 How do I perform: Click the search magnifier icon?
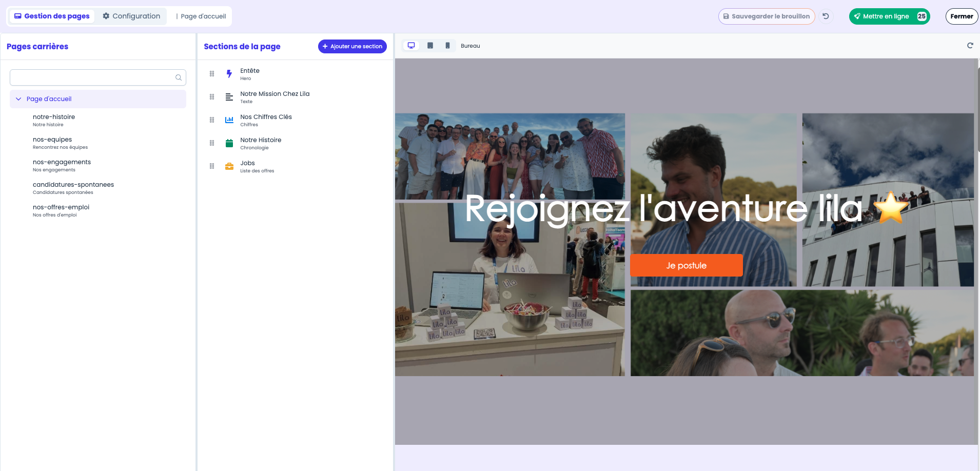[179, 77]
